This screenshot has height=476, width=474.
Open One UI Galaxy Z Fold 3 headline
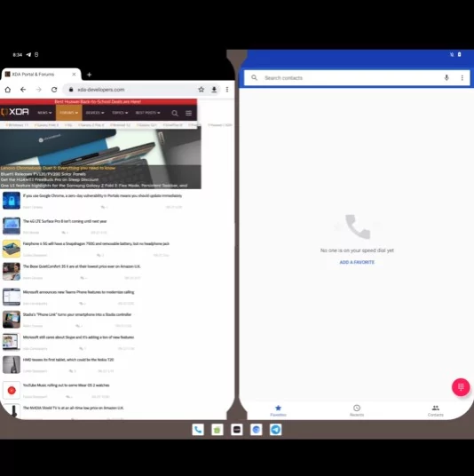[x=94, y=186]
